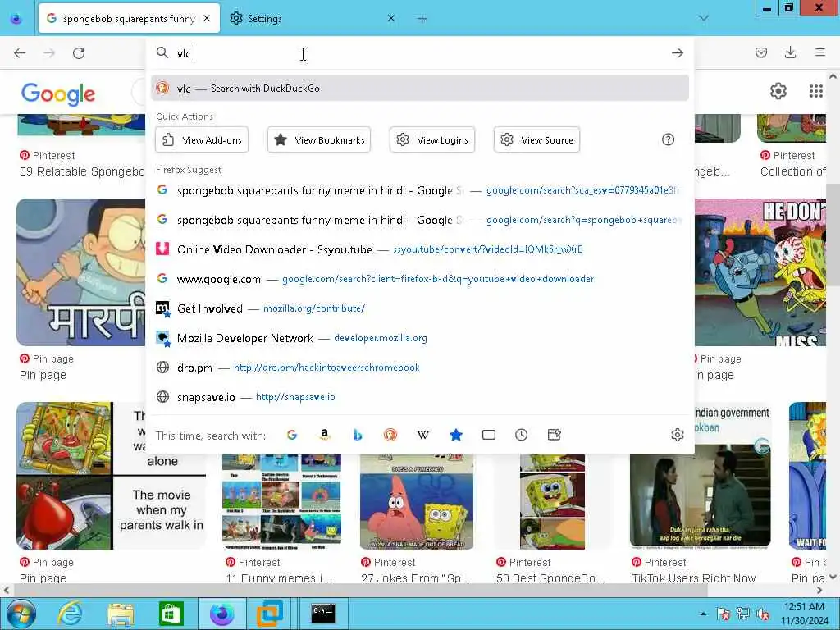Show hidden tray icons arrow

click(x=703, y=614)
